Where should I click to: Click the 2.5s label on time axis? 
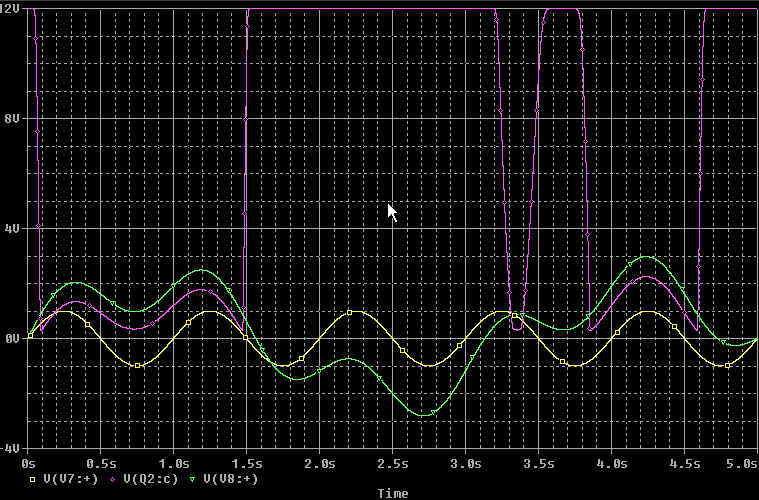[x=393, y=464]
